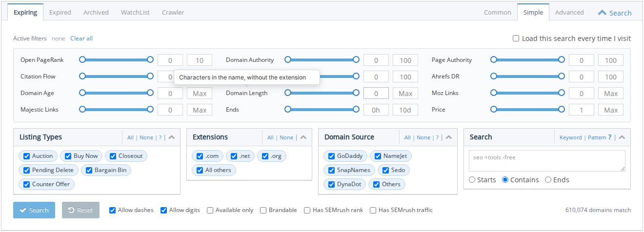Click the Clear all filters link
Screen dimensions: 644x232
[81, 39]
